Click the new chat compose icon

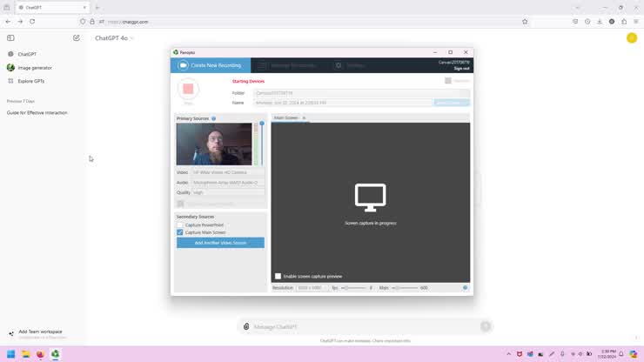click(77, 38)
